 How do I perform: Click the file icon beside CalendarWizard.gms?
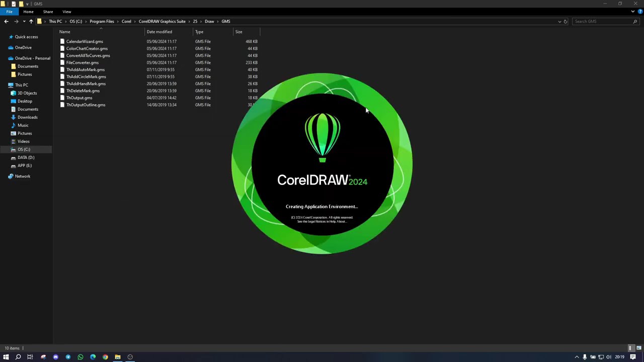coord(62,41)
